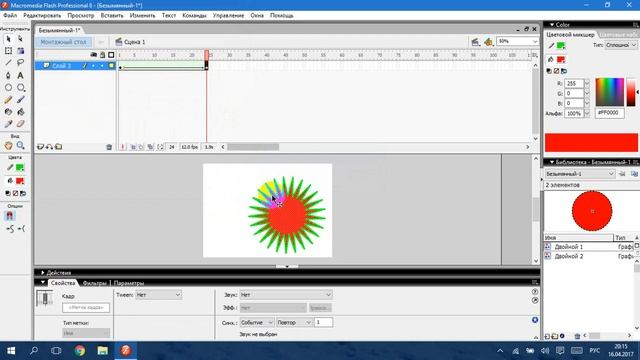Toggle visibility dot of layer Слой 3

[x=94, y=66]
